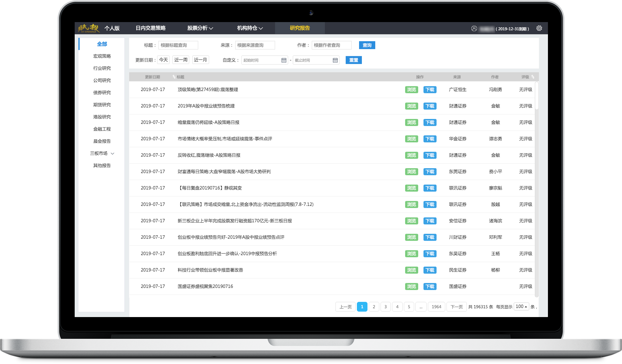Click the 查询 search button

(x=367, y=45)
